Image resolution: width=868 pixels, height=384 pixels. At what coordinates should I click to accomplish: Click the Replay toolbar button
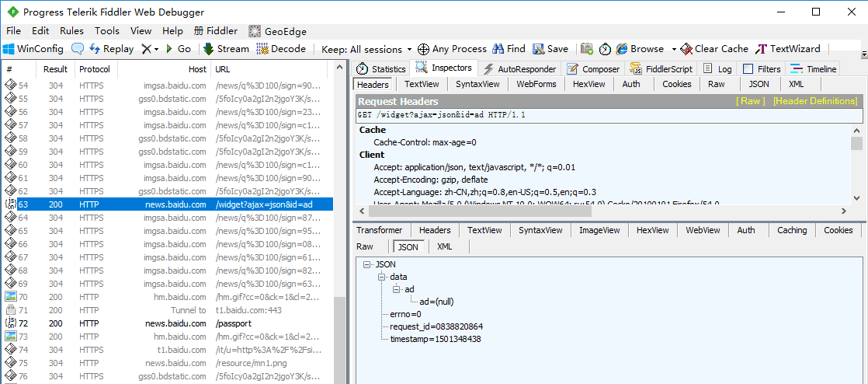[x=111, y=49]
